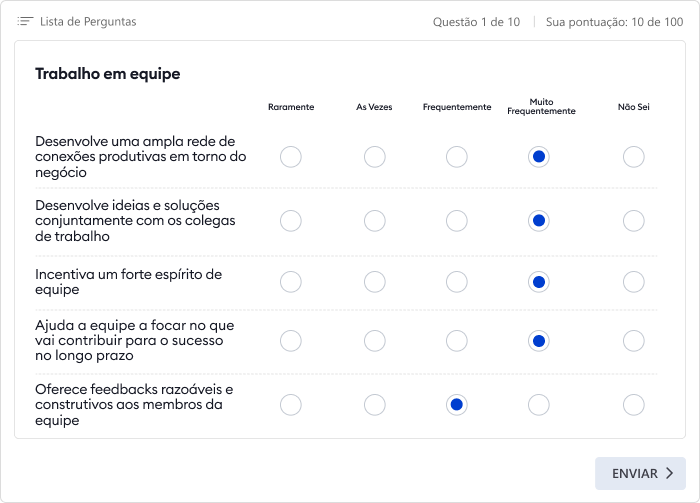The width and height of the screenshot is (700, 503).
Task: Select Às Vezes for feedbacks construtivos row
Action: coord(375,405)
